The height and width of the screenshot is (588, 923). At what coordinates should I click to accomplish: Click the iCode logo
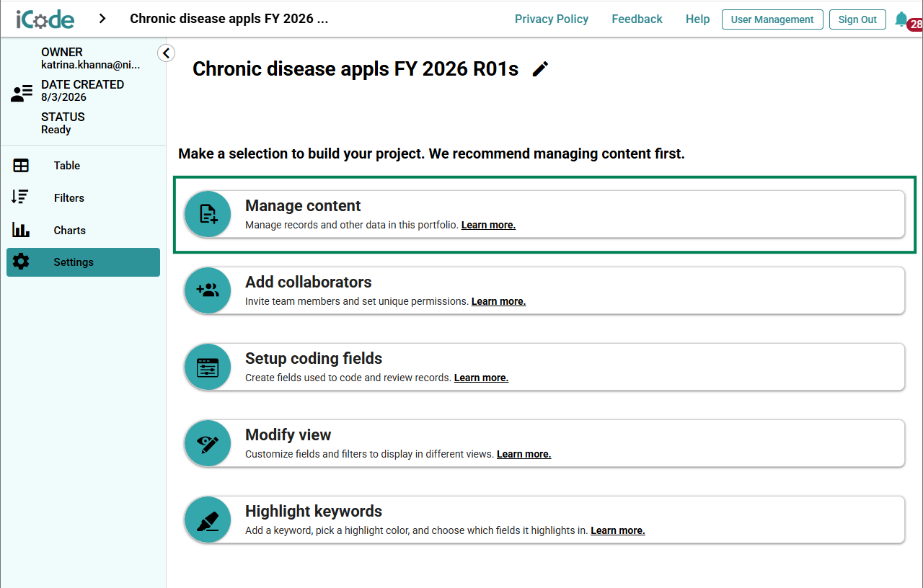point(45,19)
